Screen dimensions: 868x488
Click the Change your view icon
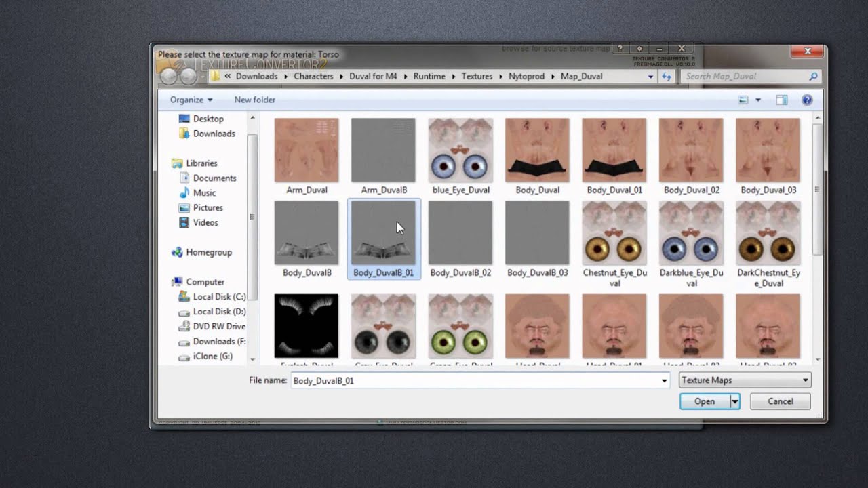coord(743,100)
